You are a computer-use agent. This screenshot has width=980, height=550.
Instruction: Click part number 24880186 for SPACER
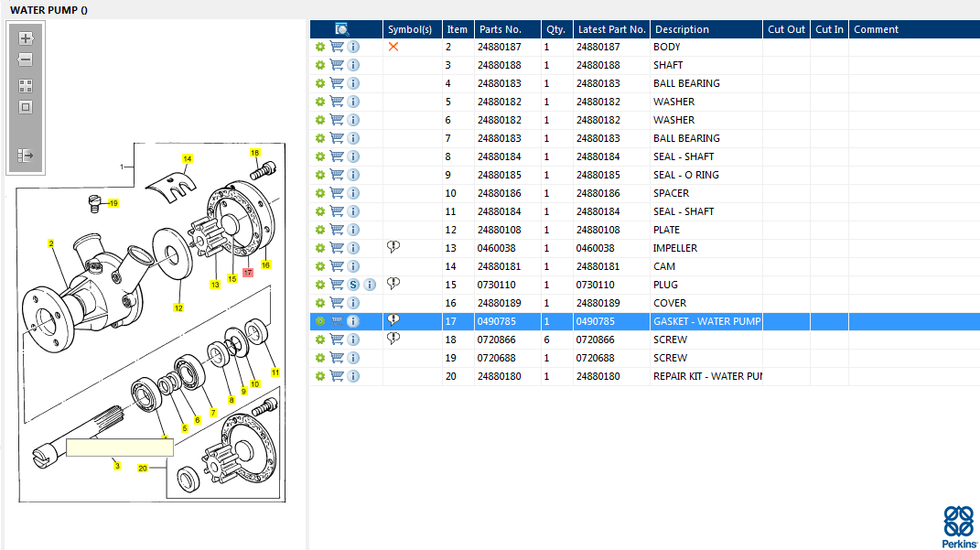pyautogui.click(x=500, y=193)
